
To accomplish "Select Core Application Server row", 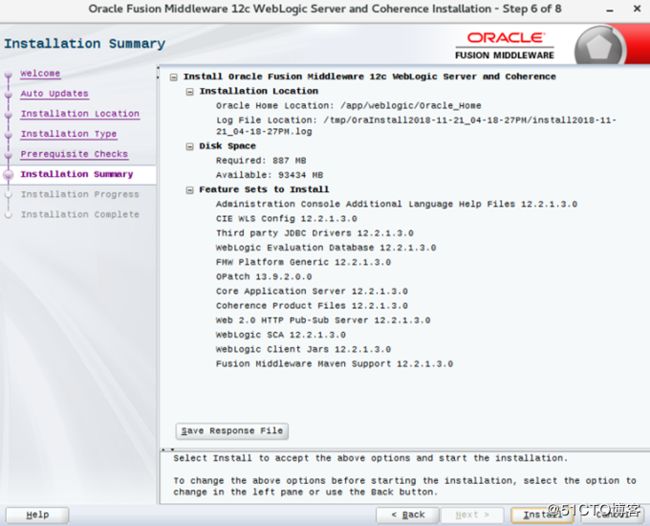I will (311, 291).
